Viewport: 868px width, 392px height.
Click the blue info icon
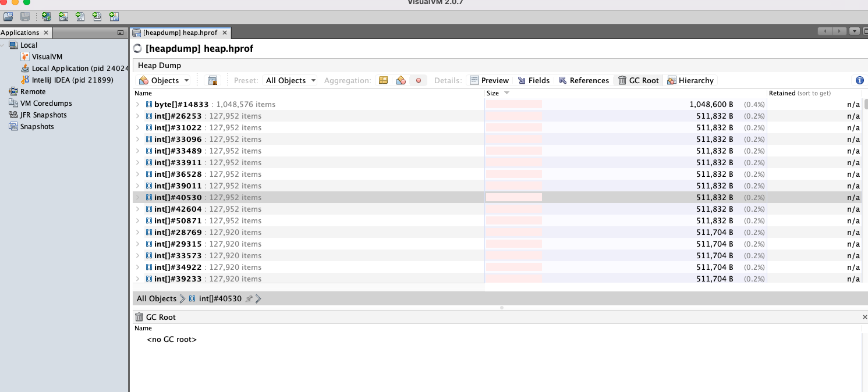point(859,80)
